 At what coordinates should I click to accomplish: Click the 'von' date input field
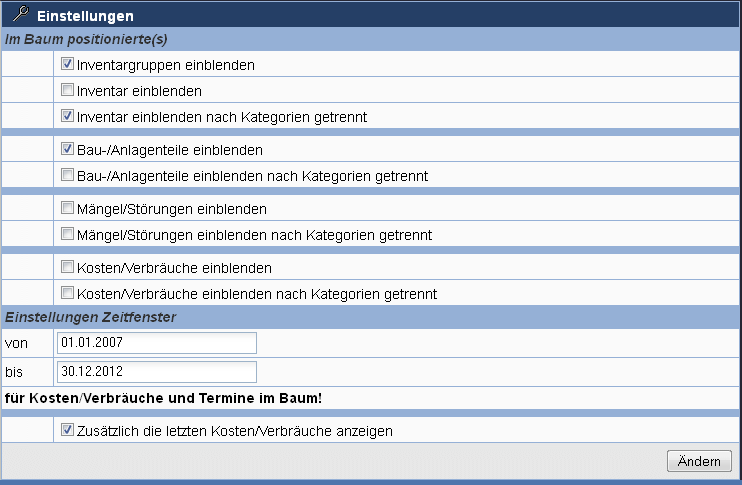[157, 343]
